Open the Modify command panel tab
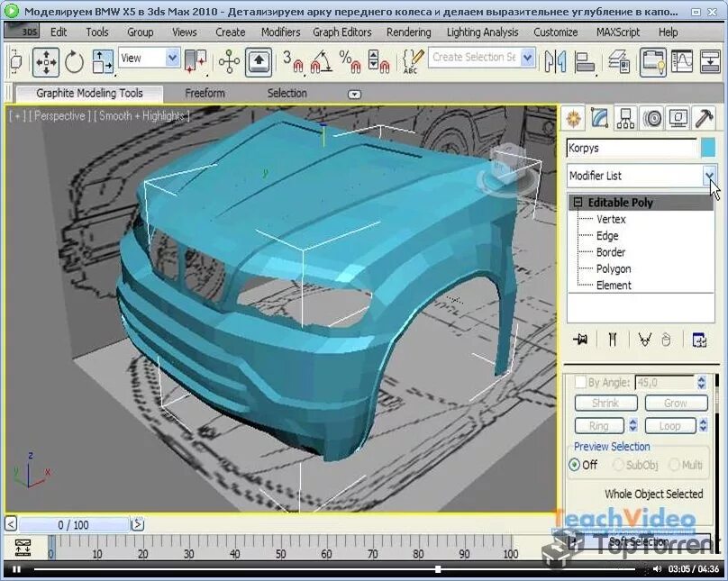The height and width of the screenshot is (581, 728). [599, 118]
